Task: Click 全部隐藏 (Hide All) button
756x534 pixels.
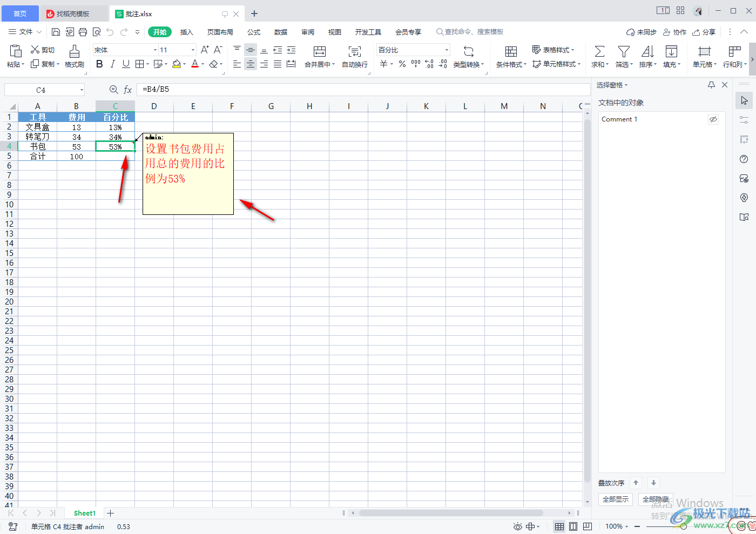Action: point(656,499)
